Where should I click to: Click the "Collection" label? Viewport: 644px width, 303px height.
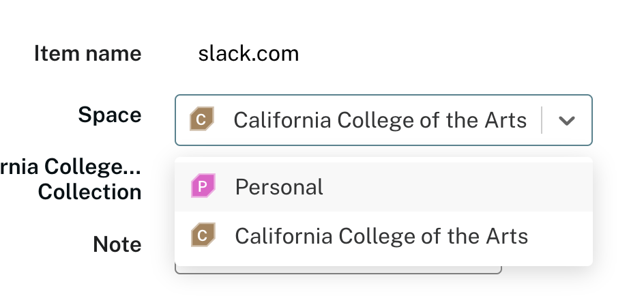pyautogui.click(x=90, y=192)
